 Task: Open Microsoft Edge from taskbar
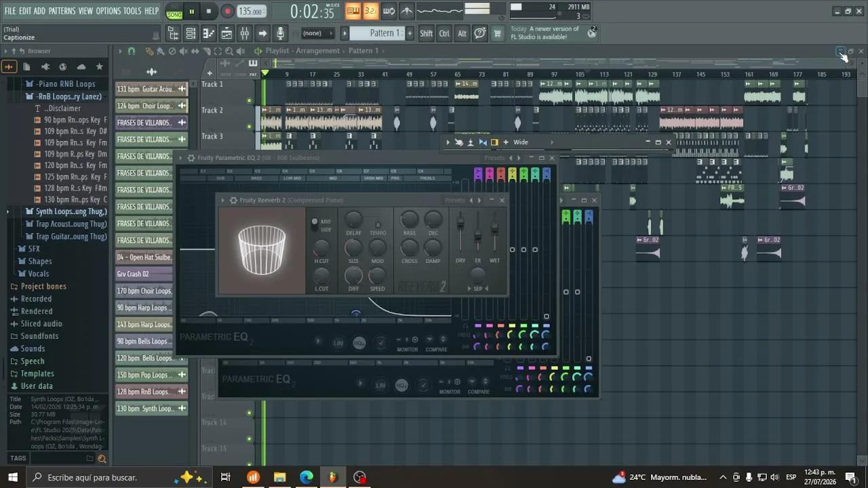tap(307, 477)
